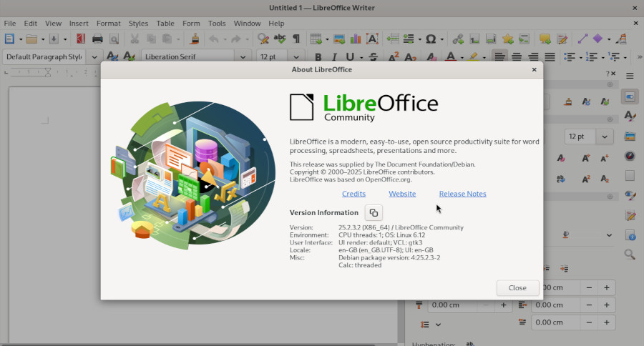644x346 pixels.
Task: Click the Save document icon
Action: click(x=54, y=39)
